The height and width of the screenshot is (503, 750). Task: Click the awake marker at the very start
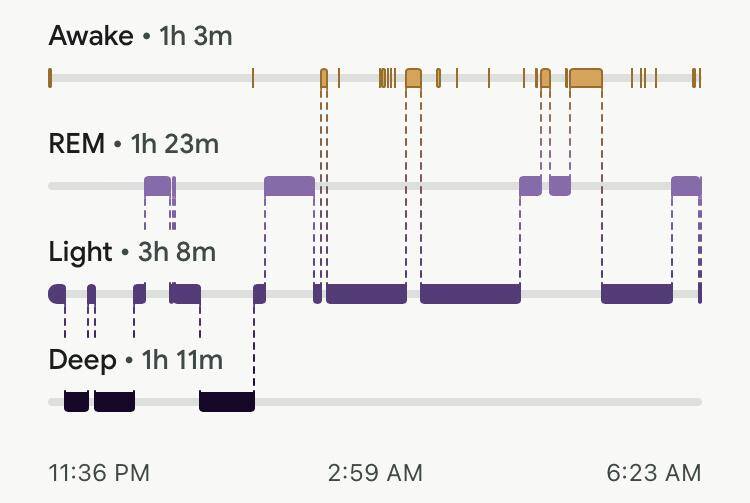pos(50,78)
